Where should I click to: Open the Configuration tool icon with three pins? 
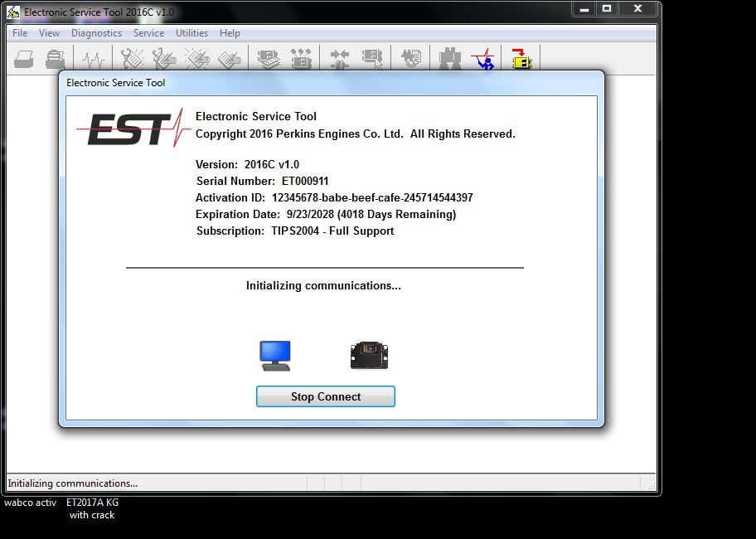tap(301, 60)
